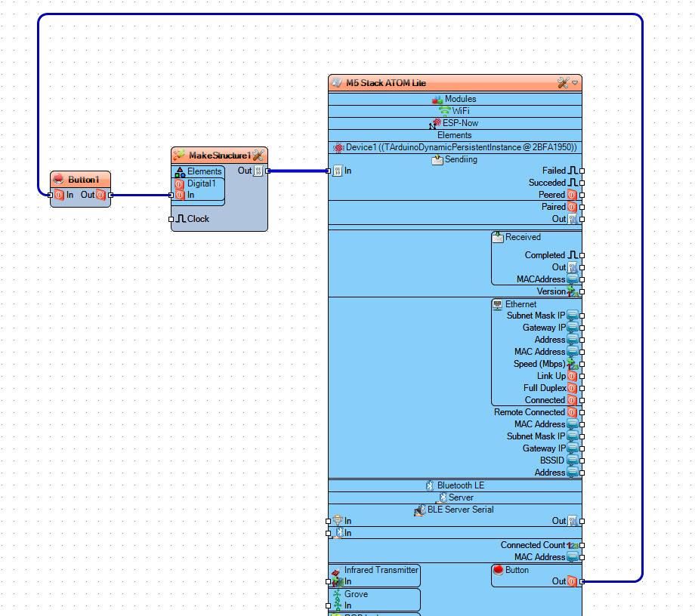This screenshot has height=616, width=695.
Task: Click the Succeded clock output pin
Action: click(x=582, y=183)
